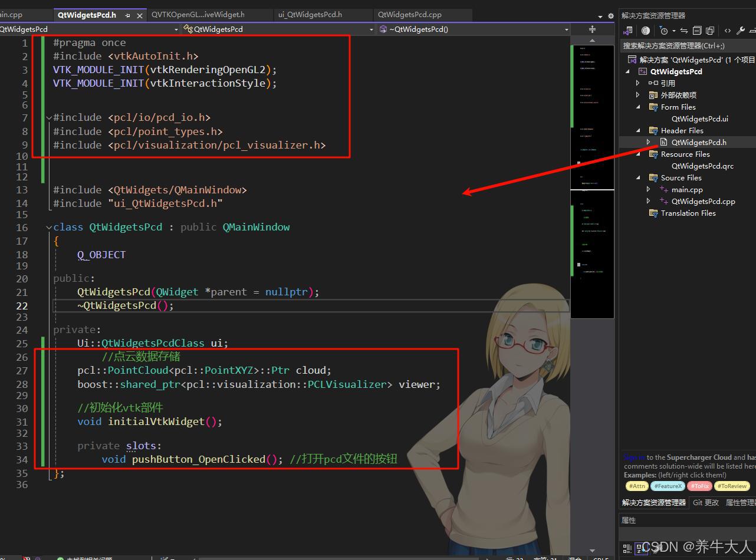Collapse the QtWidgetsPcd project node
This screenshot has height=560, width=756.
click(x=627, y=71)
